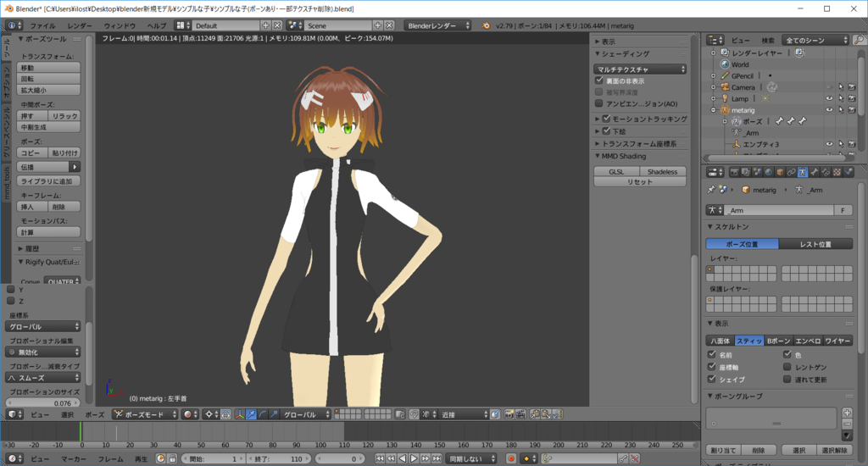Open the Blenderレンダー engine dropdown

click(438, 25)
